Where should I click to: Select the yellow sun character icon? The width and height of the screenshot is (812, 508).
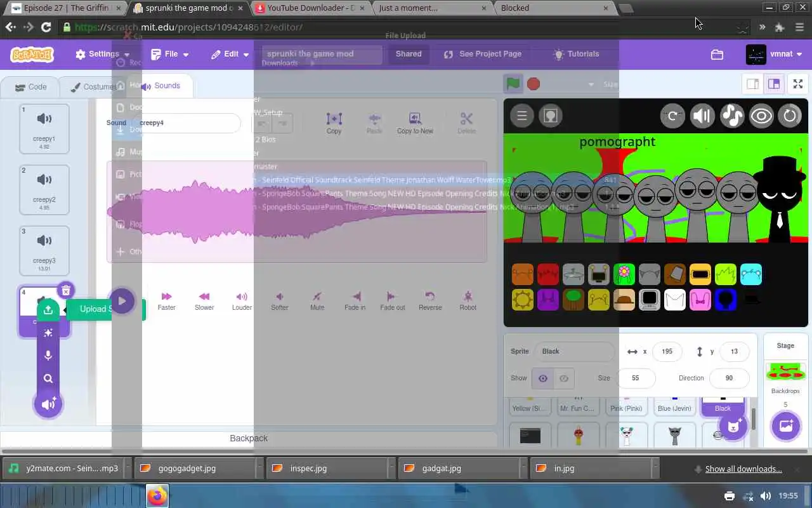point(523,300)
